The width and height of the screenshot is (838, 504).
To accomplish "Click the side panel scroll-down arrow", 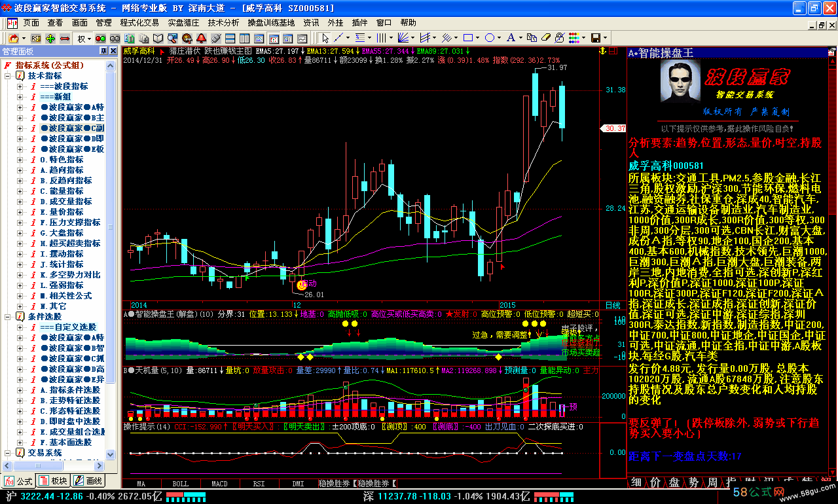I will (x=111, y=454).
